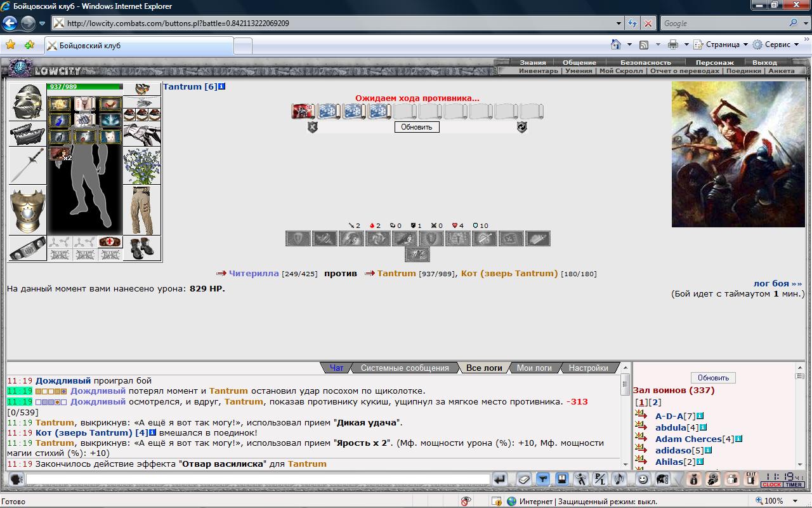
Task: Open the Страница menu dropdown
Action: click(720, 44)
